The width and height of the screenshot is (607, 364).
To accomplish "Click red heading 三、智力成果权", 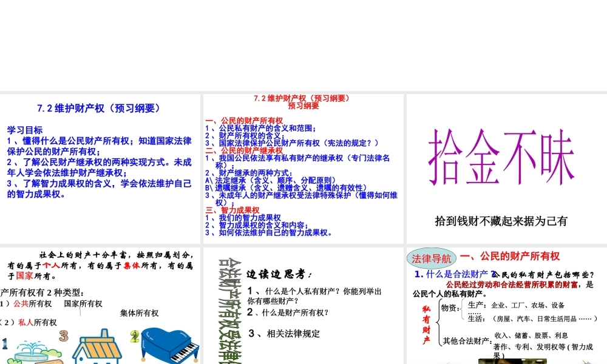I will click(x=232, y=210).
